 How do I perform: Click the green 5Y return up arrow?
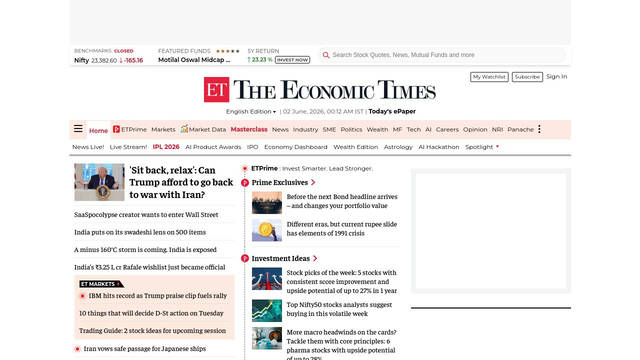pyautogui.click(x=249, y=60)
